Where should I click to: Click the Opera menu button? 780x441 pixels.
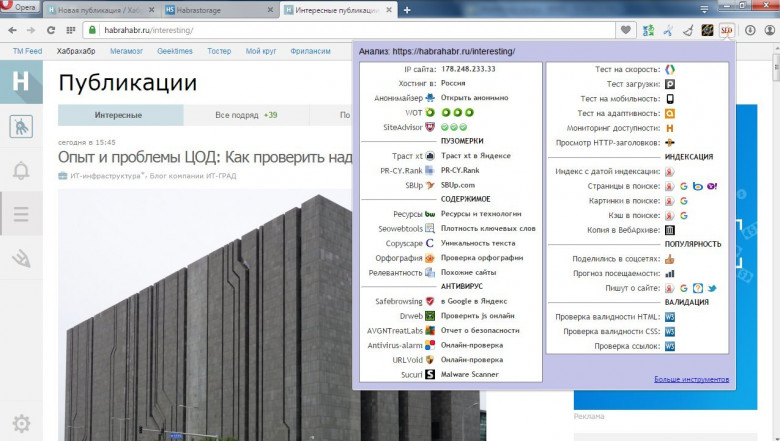22,9
